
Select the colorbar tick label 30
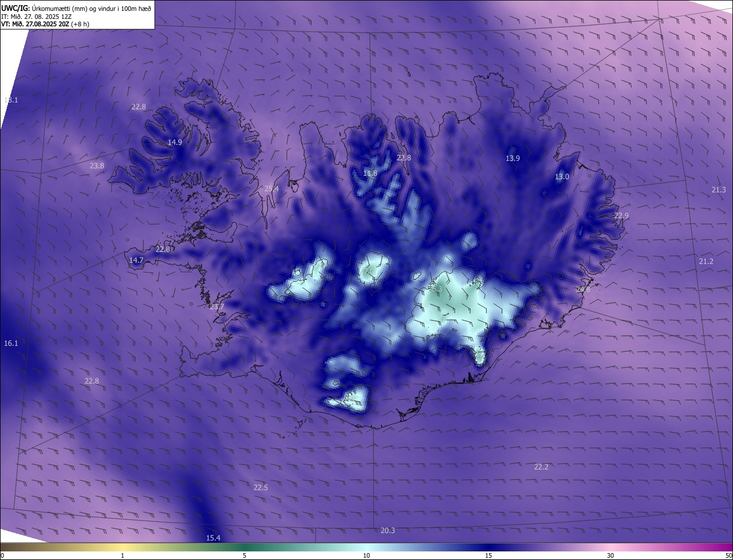(x=610, y=555)
